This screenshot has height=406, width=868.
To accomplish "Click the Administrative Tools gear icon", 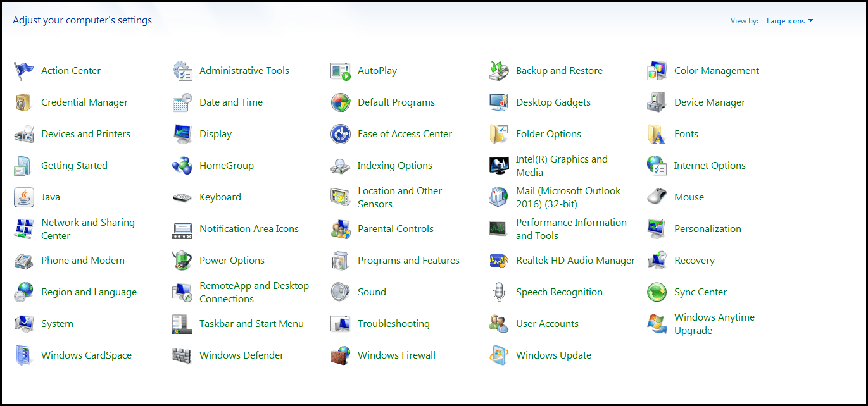I will 182,71.
